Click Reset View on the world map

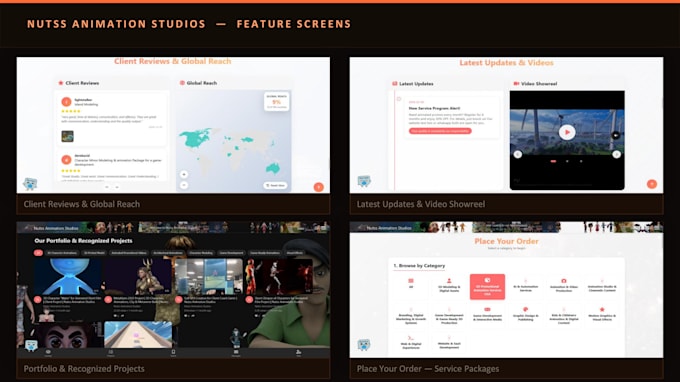275,185
